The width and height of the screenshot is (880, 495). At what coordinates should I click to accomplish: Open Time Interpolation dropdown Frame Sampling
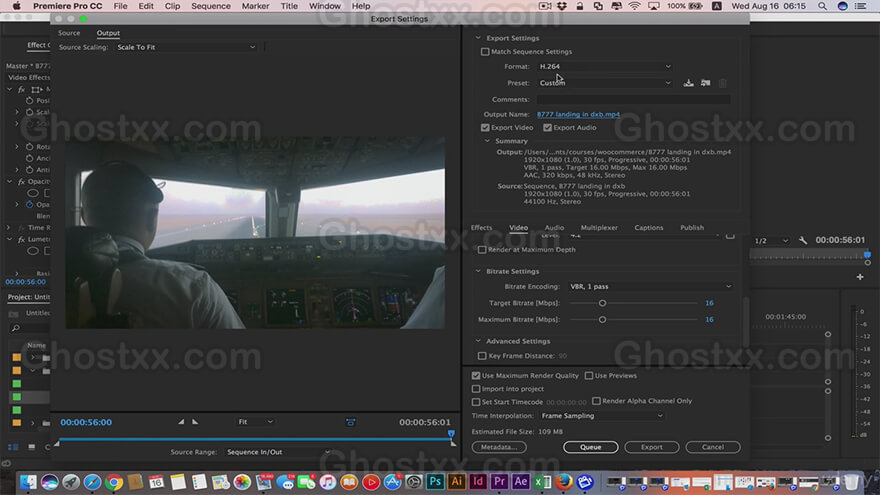click(x=602, y=416)
